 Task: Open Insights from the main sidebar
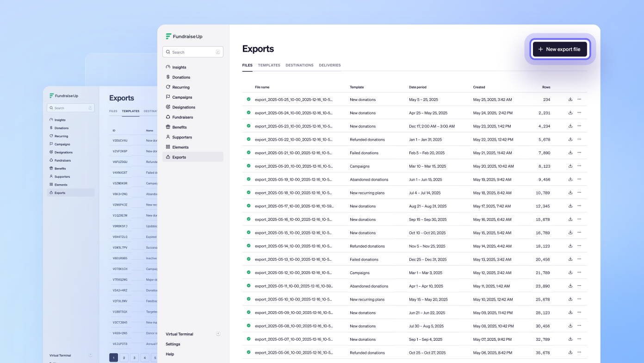[x=179, y=67]
